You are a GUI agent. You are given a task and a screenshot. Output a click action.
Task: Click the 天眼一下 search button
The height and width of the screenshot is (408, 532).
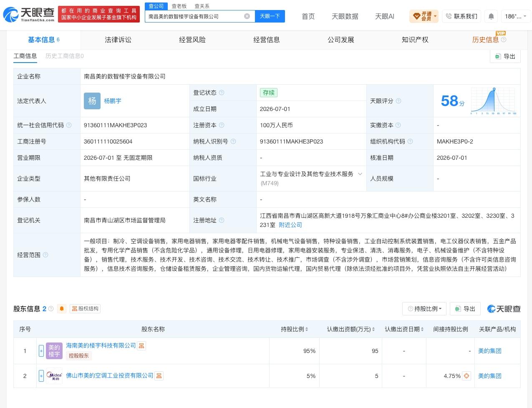(270, 16)
